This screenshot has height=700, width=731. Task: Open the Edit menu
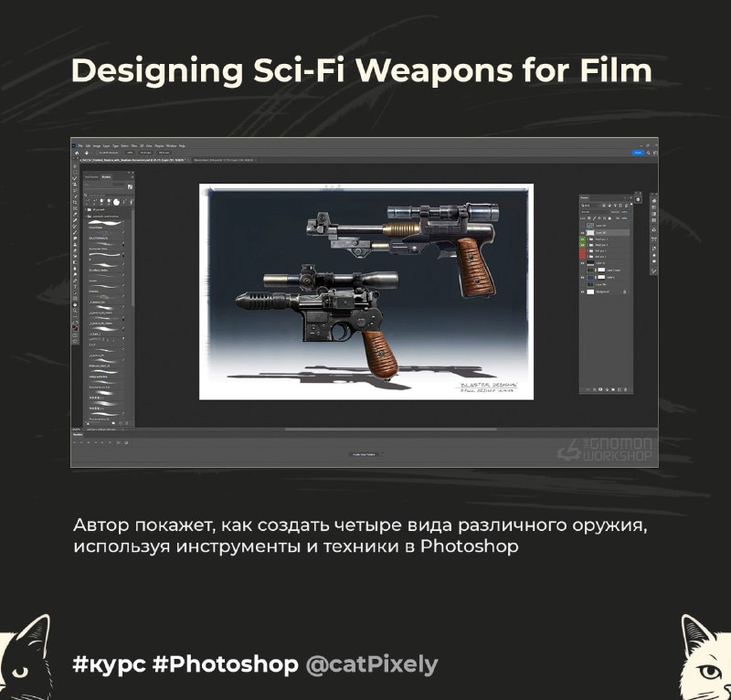point(88,146)
